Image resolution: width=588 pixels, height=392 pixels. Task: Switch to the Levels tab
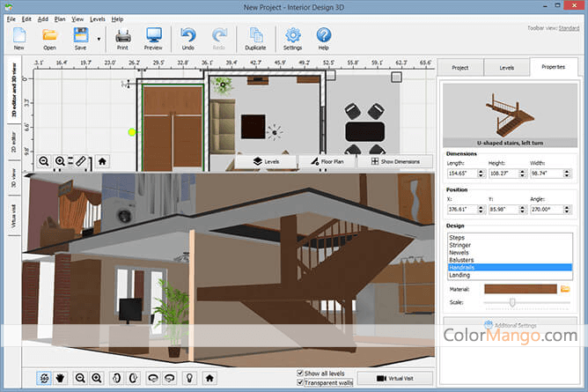pyautogui.click(x=507, y=67)
